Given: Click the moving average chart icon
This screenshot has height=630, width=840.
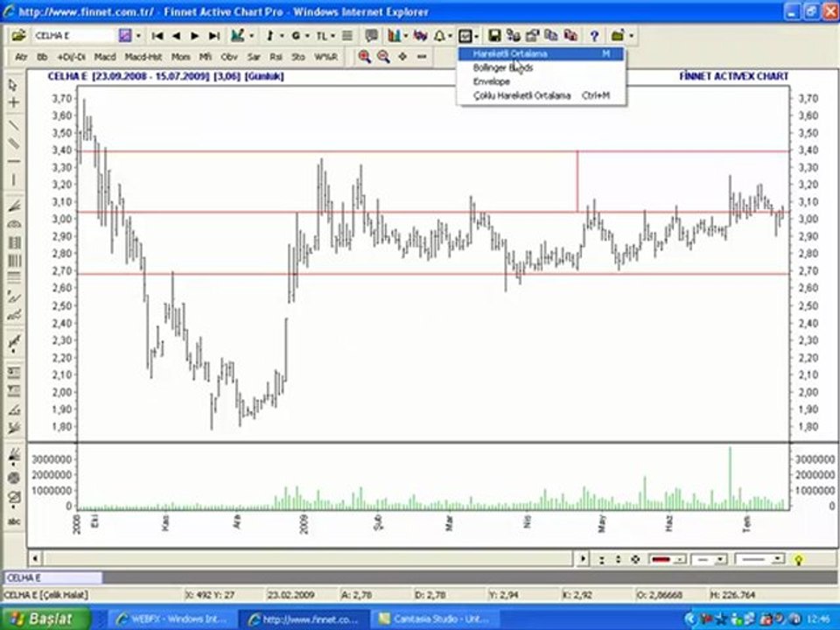Looking at the screenshot, I should point(465,36).
